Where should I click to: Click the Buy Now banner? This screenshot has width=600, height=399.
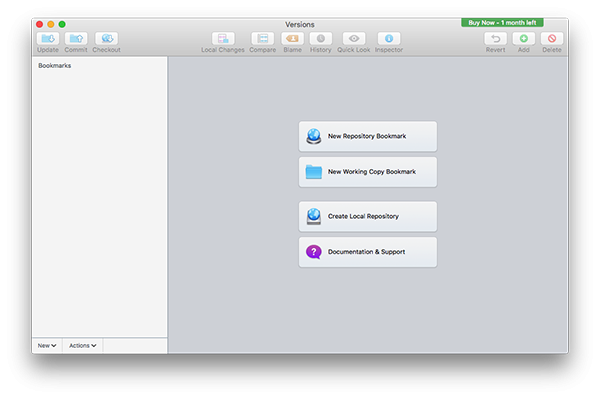pyautogui.click(x=502, y=23)
